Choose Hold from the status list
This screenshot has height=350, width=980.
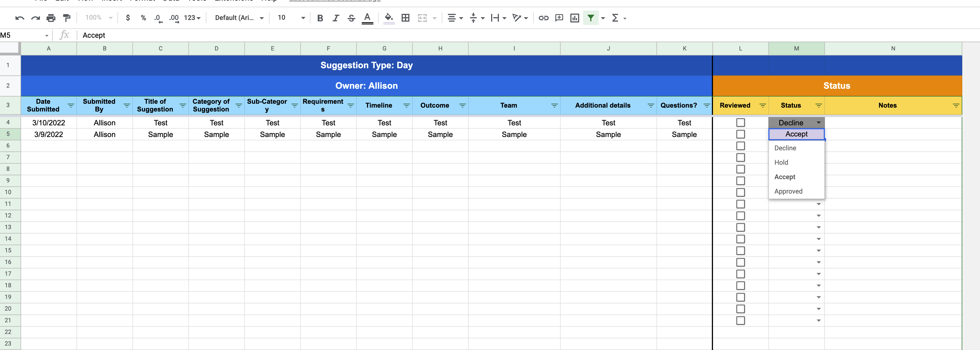[796, 163]
